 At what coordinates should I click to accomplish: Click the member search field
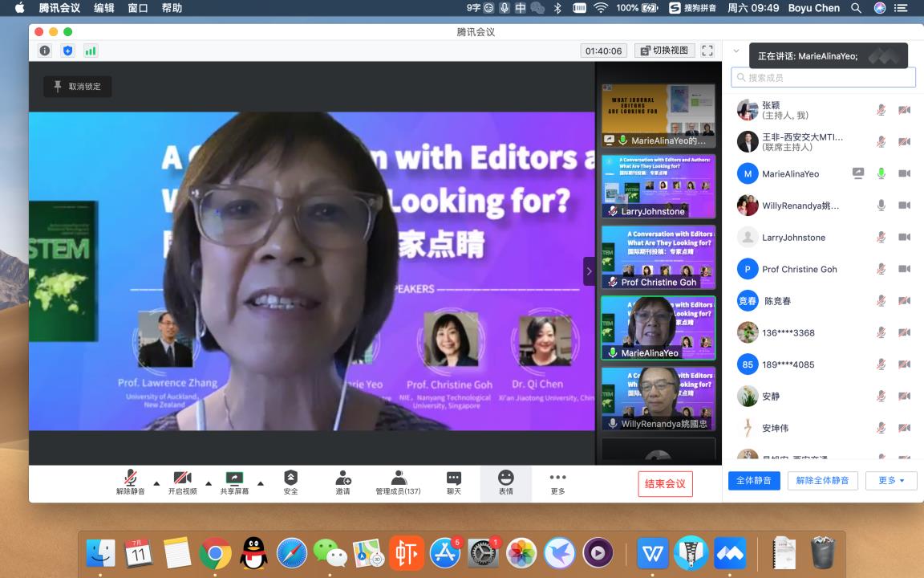[823, 78]
